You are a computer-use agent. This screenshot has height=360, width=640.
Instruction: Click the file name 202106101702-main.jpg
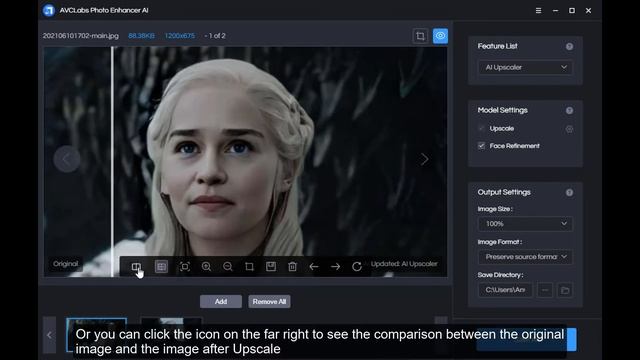pos(81,36)
